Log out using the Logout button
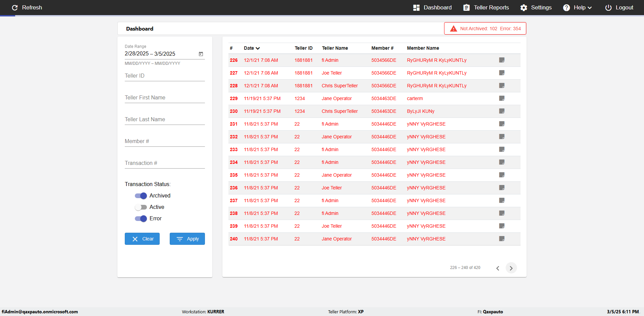 coord(619,7)
